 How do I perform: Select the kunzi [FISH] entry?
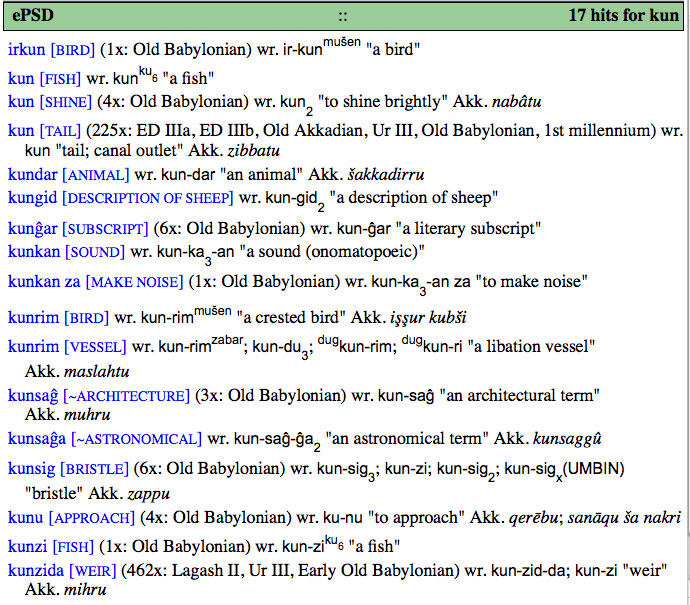[x=51, y=545]
